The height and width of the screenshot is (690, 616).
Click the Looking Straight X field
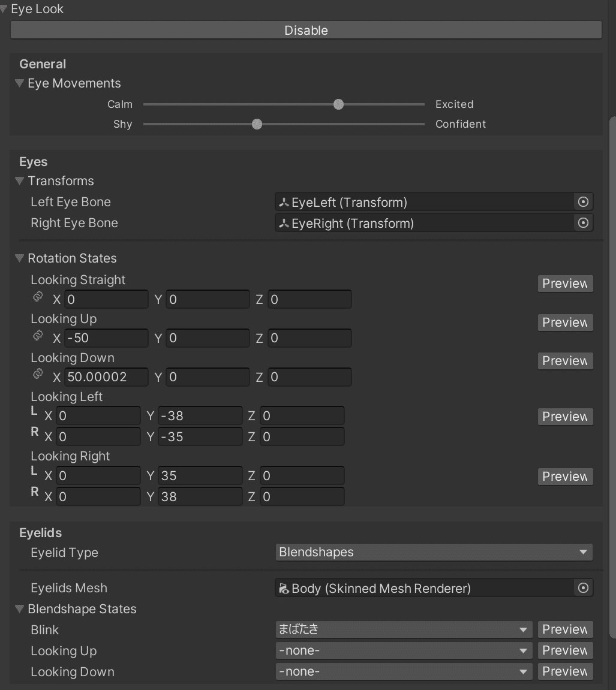(x=106, y=299)
